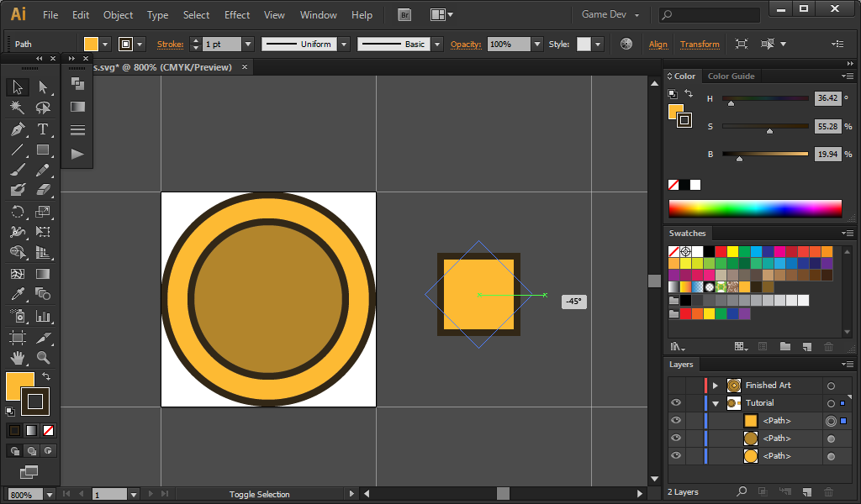Screen dimensions: 861x504
Task: Select the Pen tool
Action: point(18,129)
